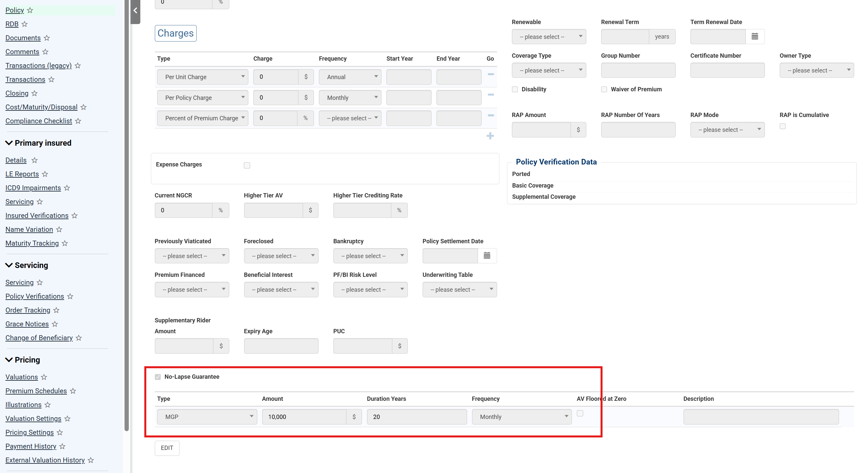Toggle the Expense Charges checkbox

click(x=247, y=165)
